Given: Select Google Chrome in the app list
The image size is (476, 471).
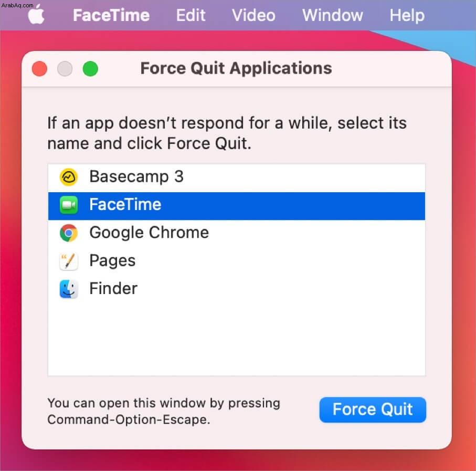Looking at the screenshot, I should tap(237, 234).
